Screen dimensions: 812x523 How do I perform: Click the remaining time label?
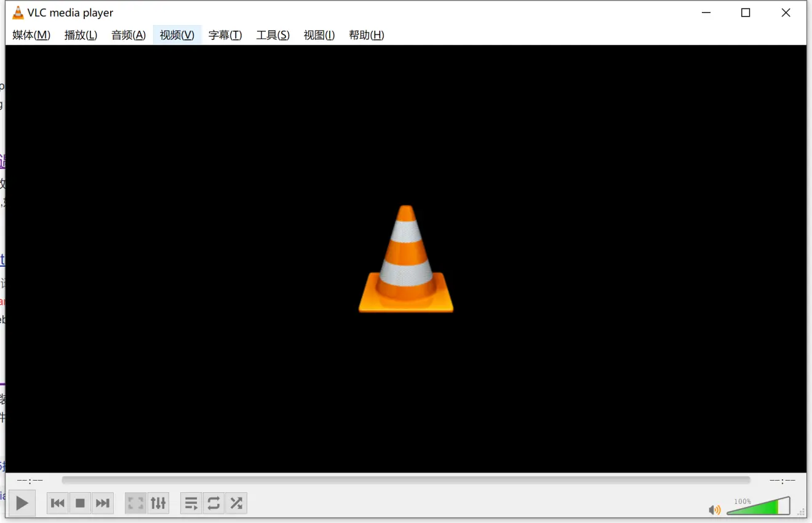pyautogui.click(x=782, y=480)
